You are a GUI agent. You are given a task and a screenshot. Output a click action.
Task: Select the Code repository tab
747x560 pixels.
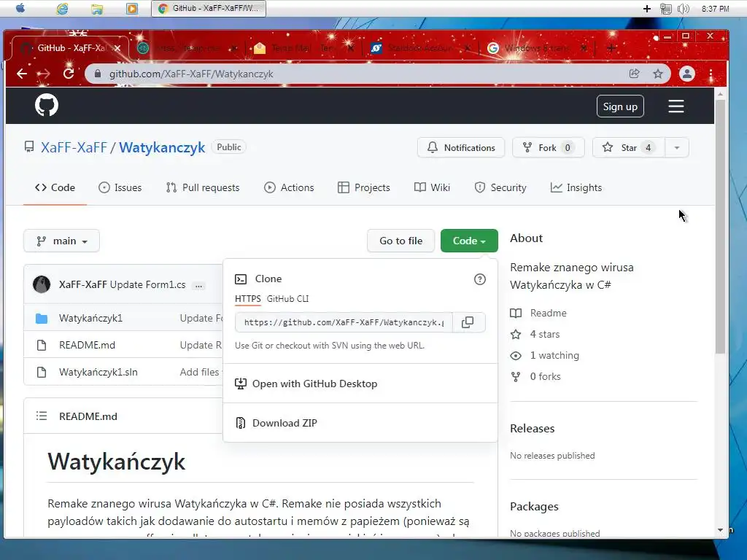coord(55,187)
